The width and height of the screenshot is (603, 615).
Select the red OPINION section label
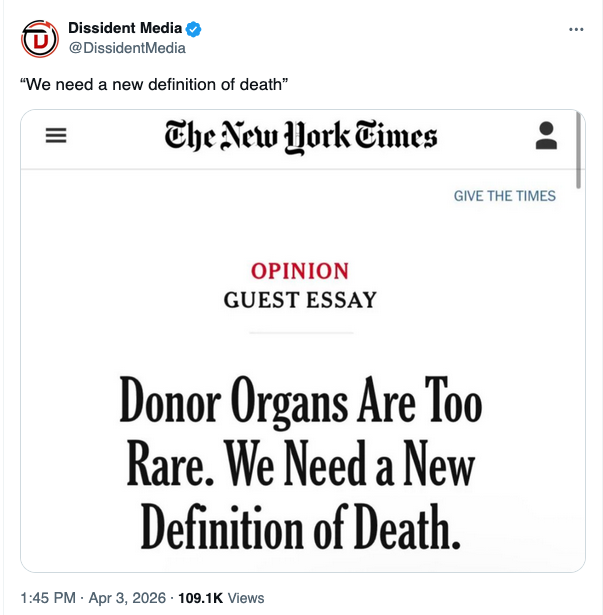coord(300,271)
